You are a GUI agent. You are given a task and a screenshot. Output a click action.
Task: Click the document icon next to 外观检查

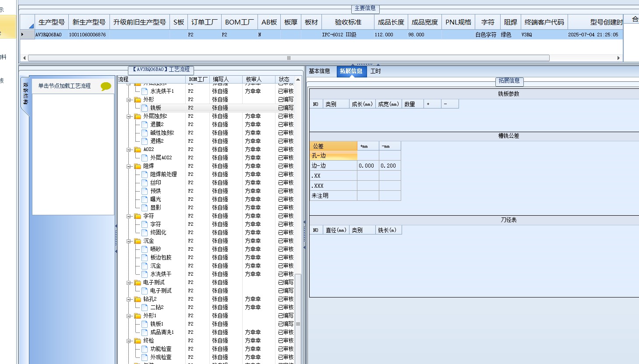click(x=145, y=357)
